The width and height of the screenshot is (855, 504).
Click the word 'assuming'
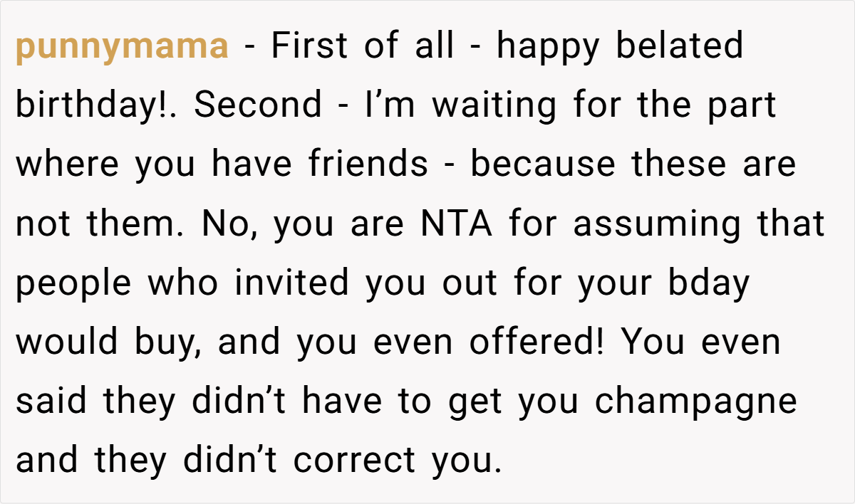(x=647, y=225)
